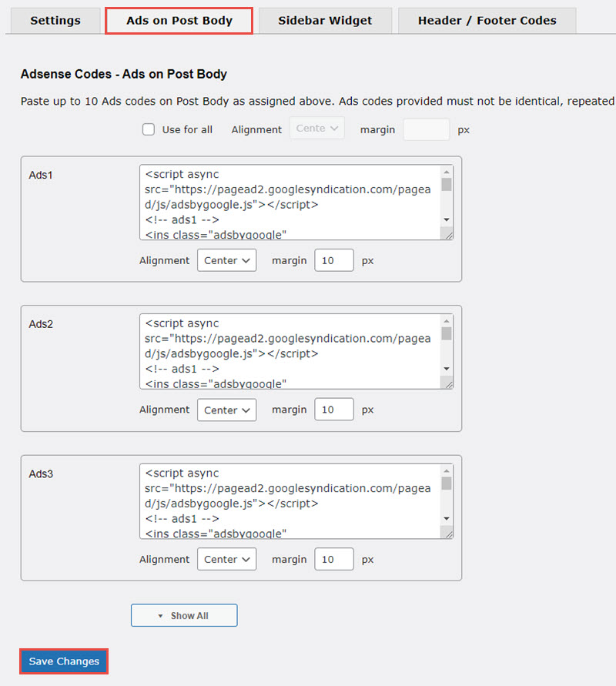The image size is (616, 686).
Task: Click the margin input for Ads3
Action: tap(333, 559)
